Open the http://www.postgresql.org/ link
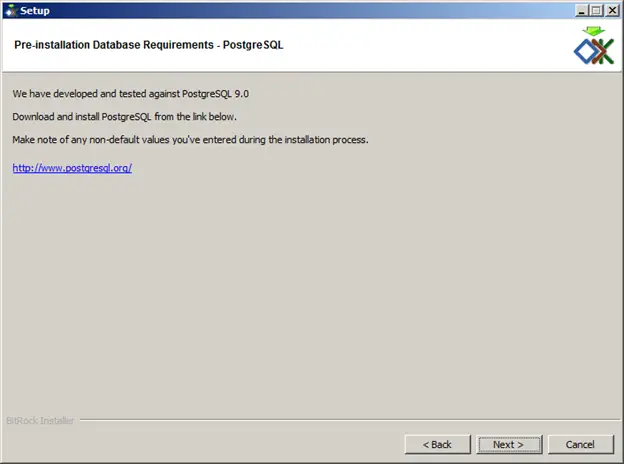The height and width of the screenshot is (464, 624). 72,168
